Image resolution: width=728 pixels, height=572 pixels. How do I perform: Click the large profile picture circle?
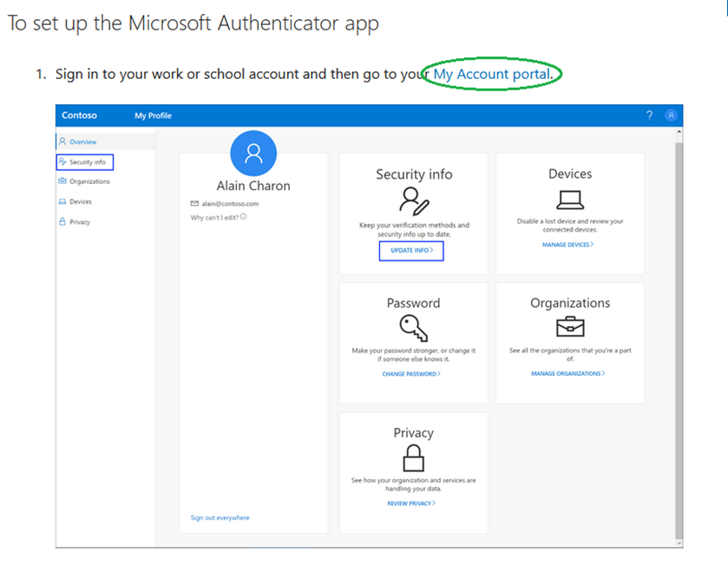tap(253, 154)
